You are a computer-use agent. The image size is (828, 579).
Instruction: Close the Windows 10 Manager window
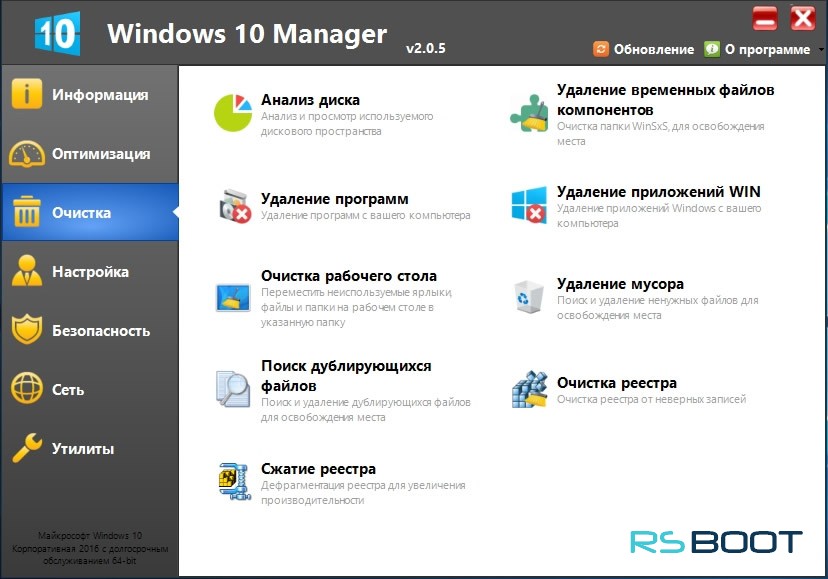coord(803,19)
